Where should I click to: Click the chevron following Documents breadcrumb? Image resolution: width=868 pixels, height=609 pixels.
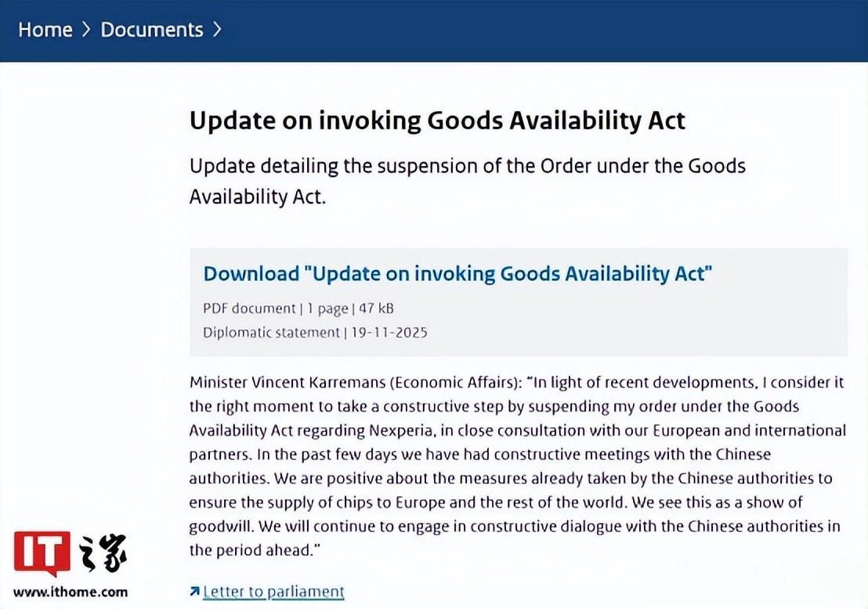click(x=217, y=30)
